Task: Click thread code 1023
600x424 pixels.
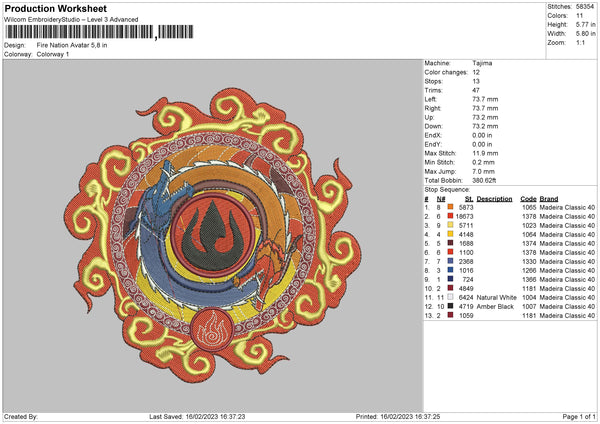Action: pos(529,225)
